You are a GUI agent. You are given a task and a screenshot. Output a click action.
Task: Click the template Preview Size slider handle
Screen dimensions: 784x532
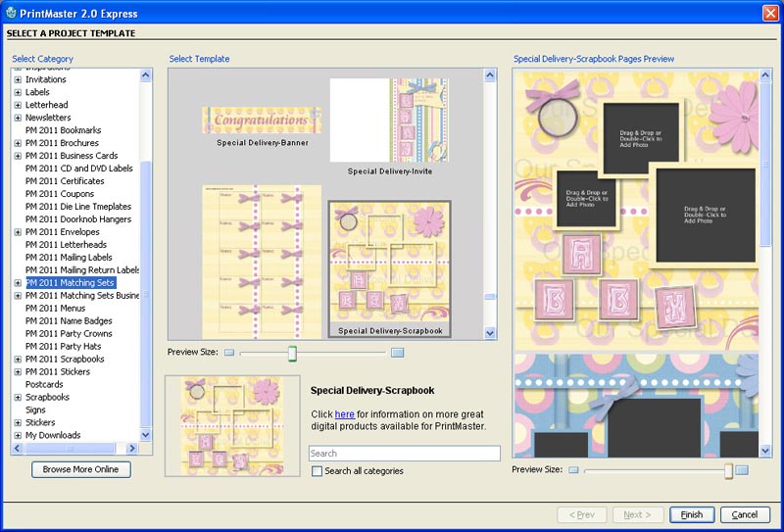[x=292, y=353]
